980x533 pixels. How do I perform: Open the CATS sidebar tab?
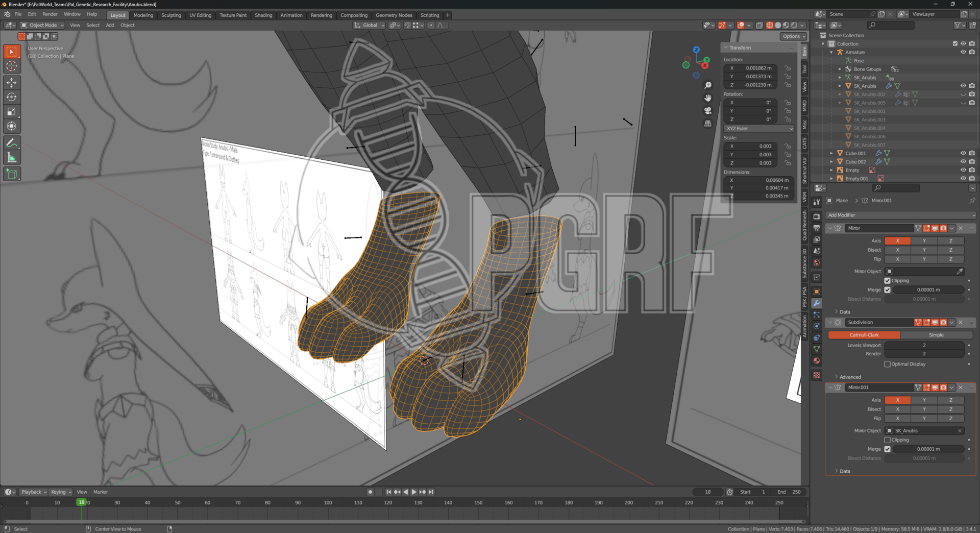pyautogui.click(x=804, y=143)
